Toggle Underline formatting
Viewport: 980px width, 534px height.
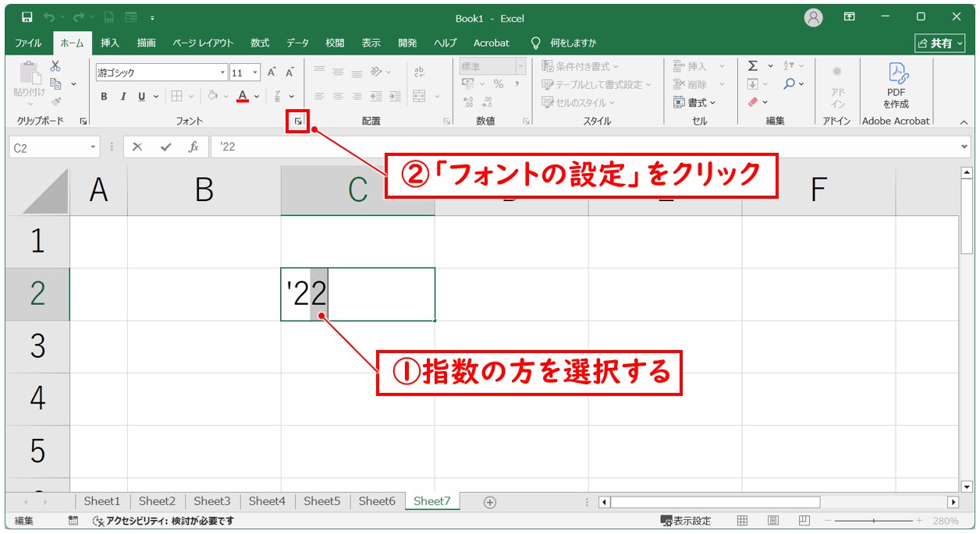click(x=141, y=97)
